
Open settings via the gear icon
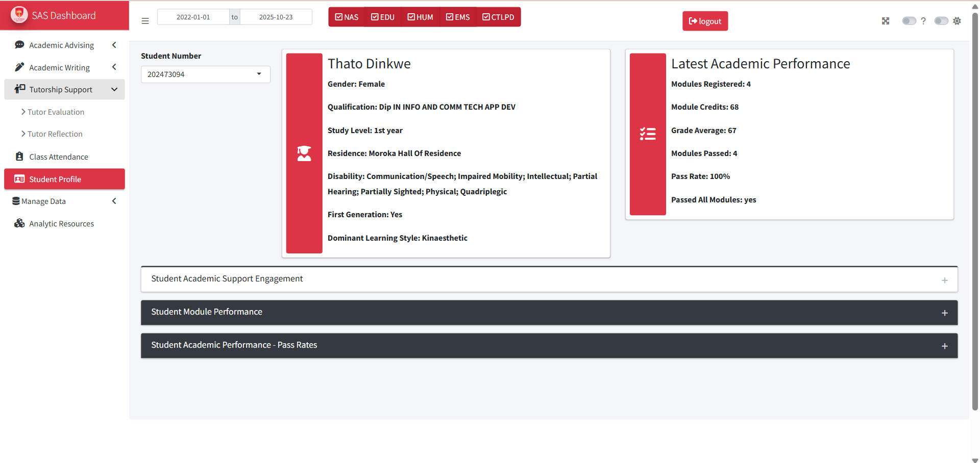pos(958,21)
